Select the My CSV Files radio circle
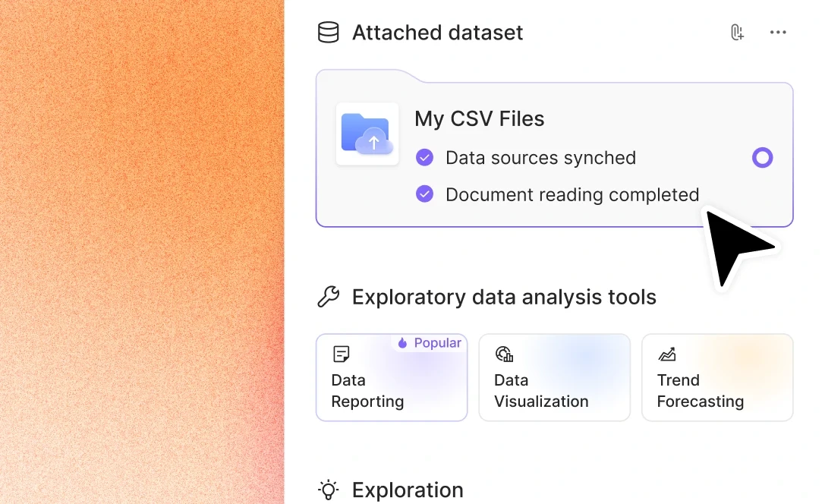825x504 pixels. tap(763, 158)
